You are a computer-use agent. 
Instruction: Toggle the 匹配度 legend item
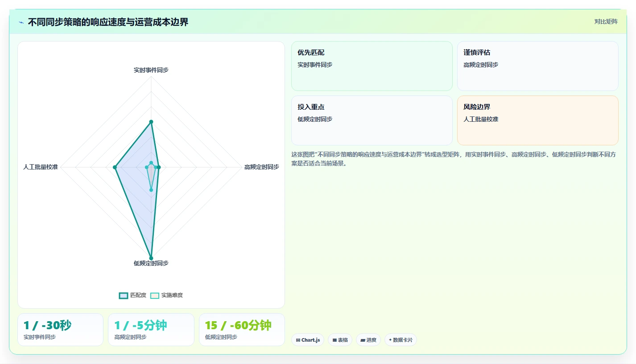tap(132, 295)
